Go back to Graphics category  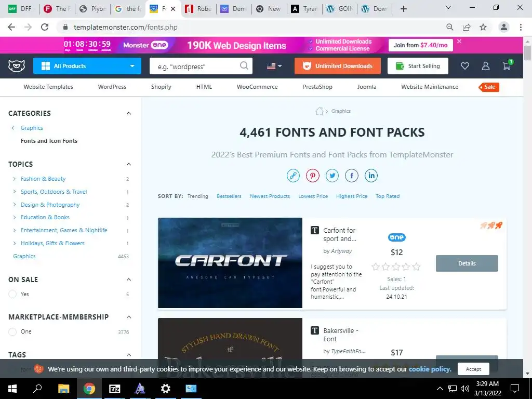pos(32,128)
